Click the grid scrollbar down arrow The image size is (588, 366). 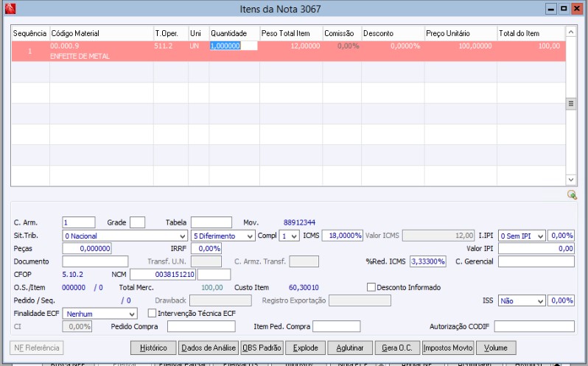click(571, 180)
